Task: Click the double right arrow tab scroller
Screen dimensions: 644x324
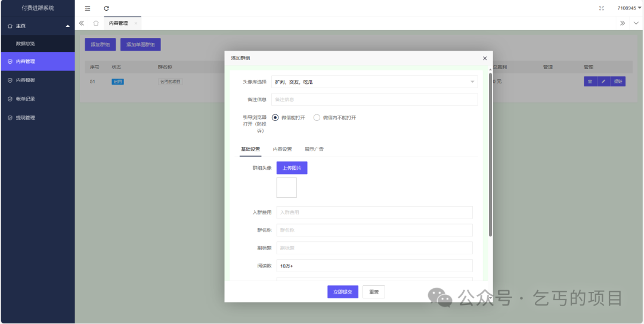Action: [x=623, y=23]
